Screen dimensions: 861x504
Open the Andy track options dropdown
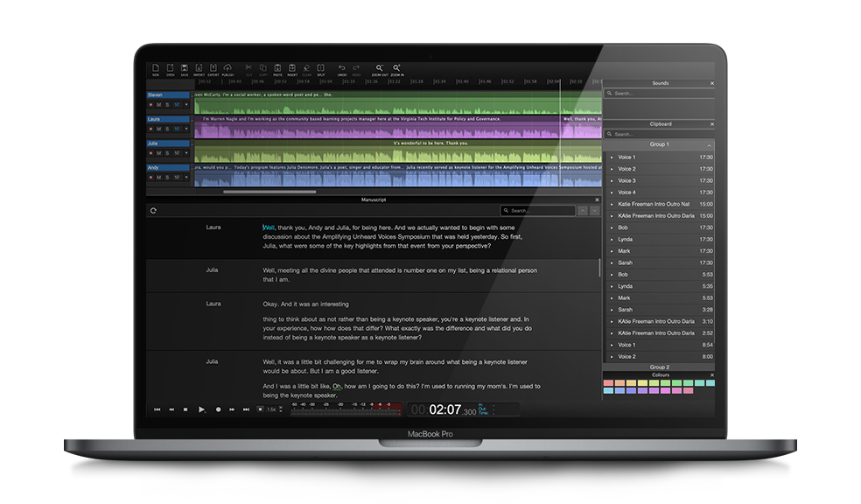(x=185, y=177)
